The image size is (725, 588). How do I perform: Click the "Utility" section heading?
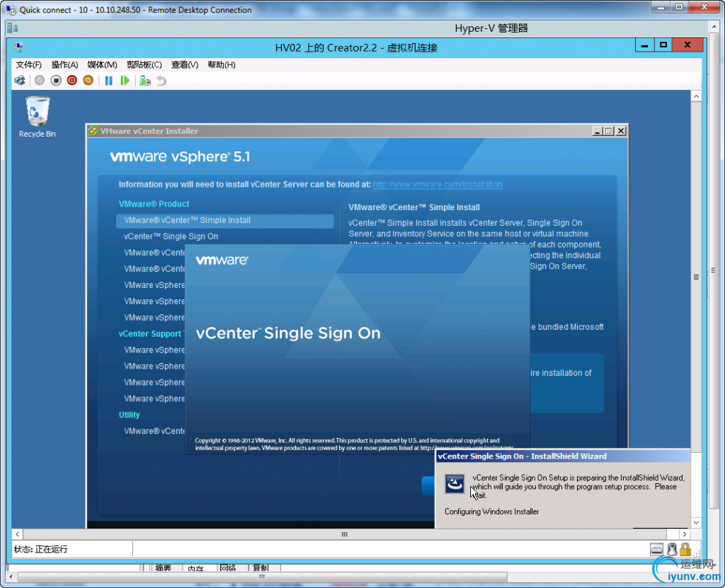tap(129, 415)
